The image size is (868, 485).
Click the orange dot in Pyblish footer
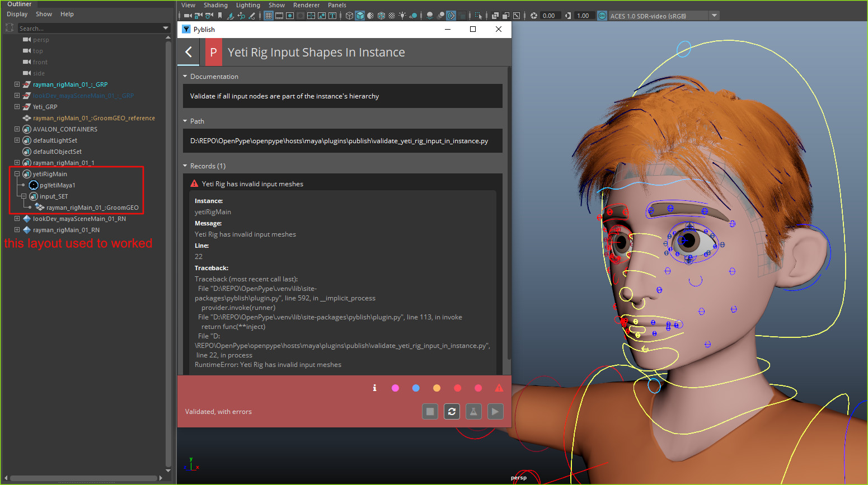coord(437,388)
